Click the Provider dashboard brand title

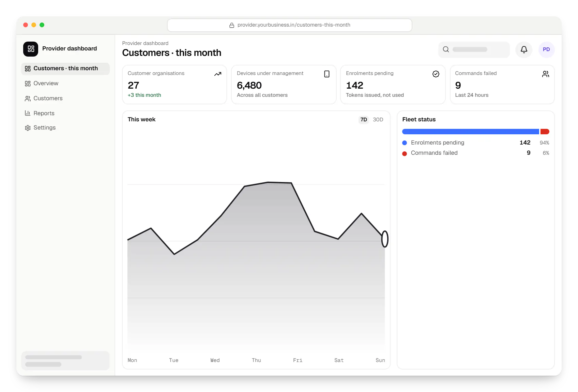point(70,48)
